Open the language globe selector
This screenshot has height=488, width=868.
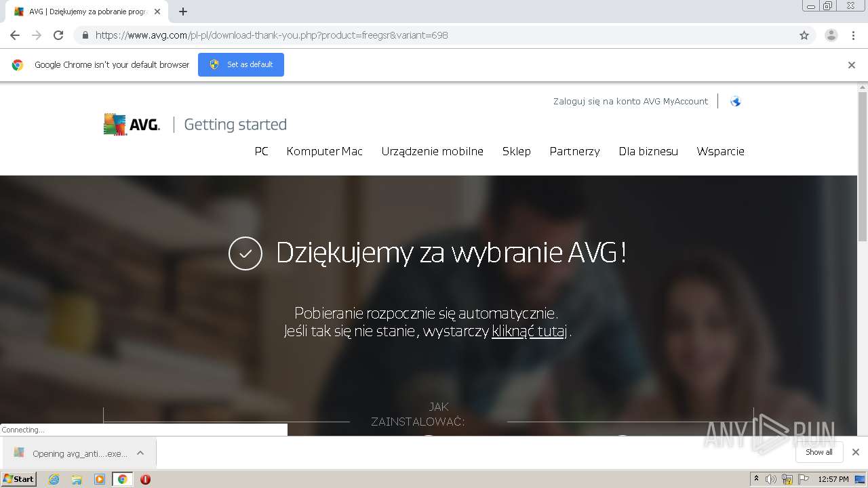736,102
